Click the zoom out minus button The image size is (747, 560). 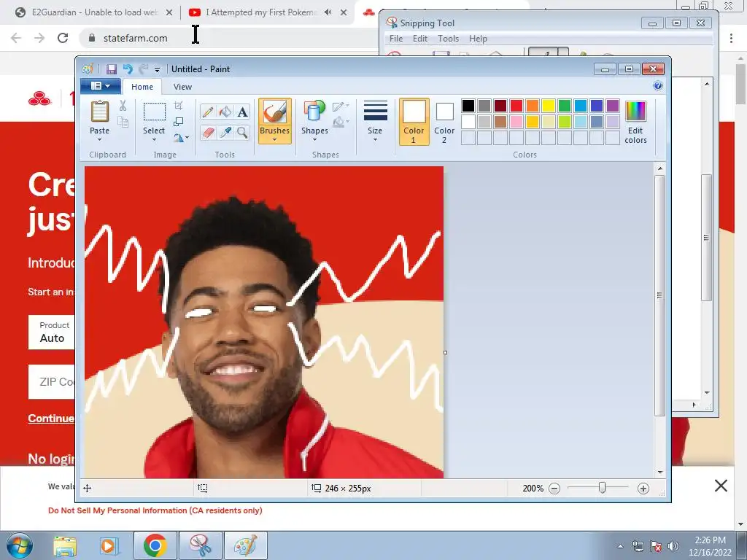coord(554,489)
